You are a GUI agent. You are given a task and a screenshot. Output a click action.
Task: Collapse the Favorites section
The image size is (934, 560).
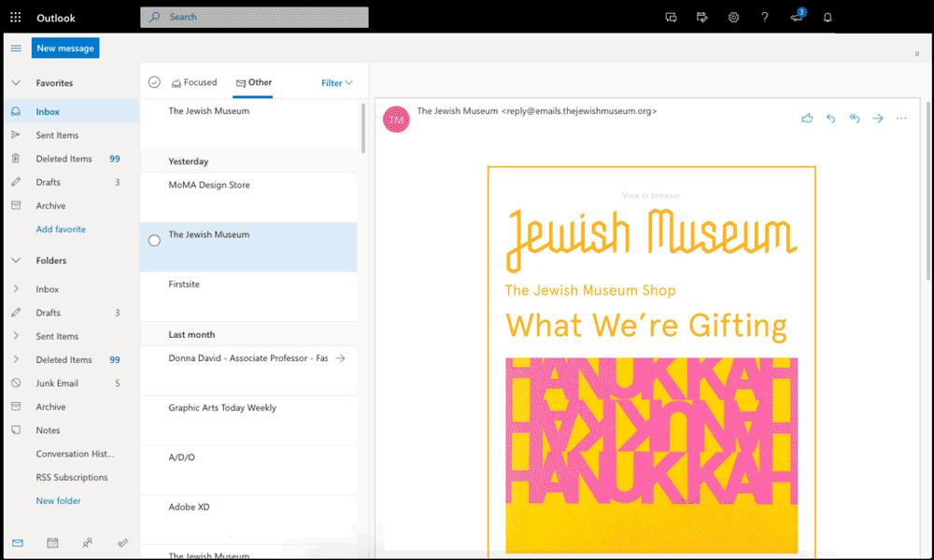pos(16,83)
